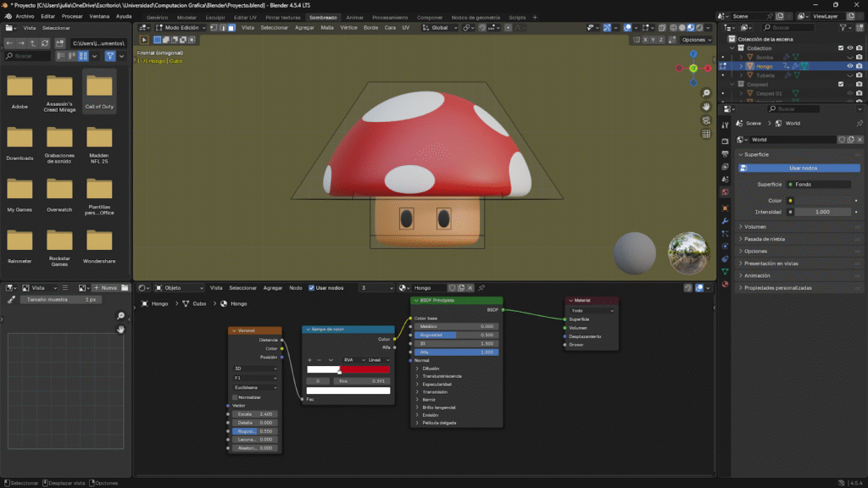Adjust the Rugosidad slider in BSDF Principista node
Viewport: 868px width, 488px height.
(x=455, y=335)
